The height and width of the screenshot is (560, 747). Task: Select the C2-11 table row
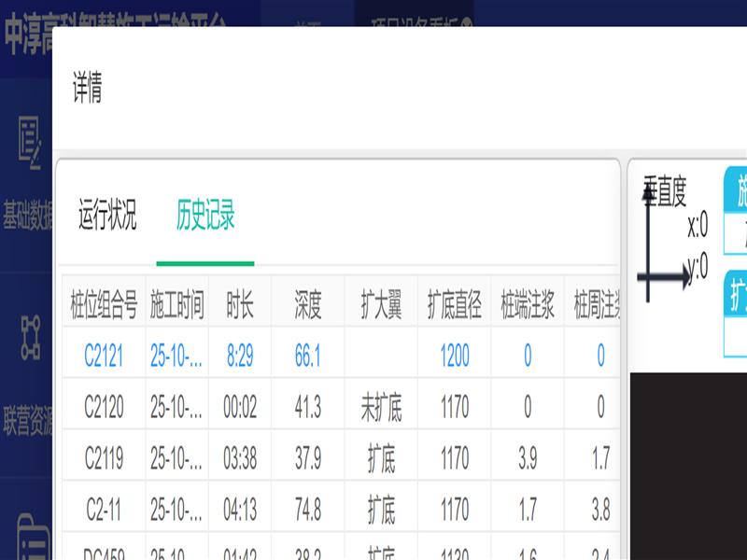(103, 510)
